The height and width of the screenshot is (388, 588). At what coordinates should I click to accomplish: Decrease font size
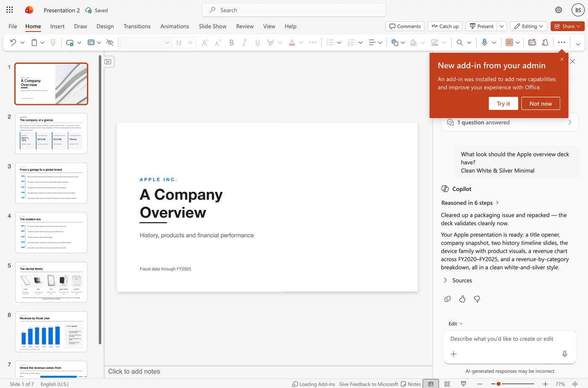pyautogui.click(x=218, y=42)
